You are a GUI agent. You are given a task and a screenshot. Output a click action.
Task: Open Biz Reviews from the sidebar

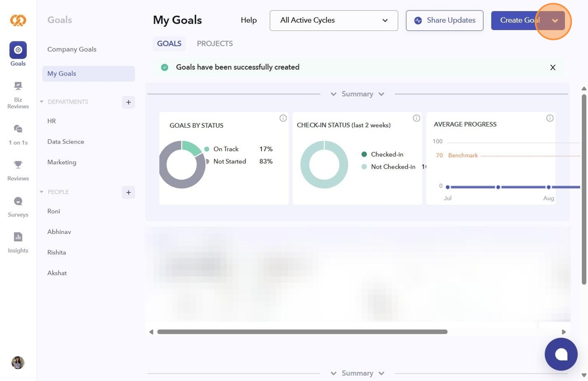(18, 95)
